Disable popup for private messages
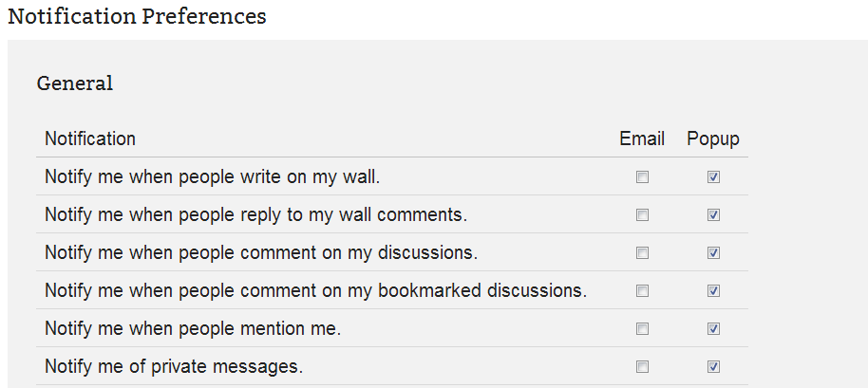 coord(713,367)
